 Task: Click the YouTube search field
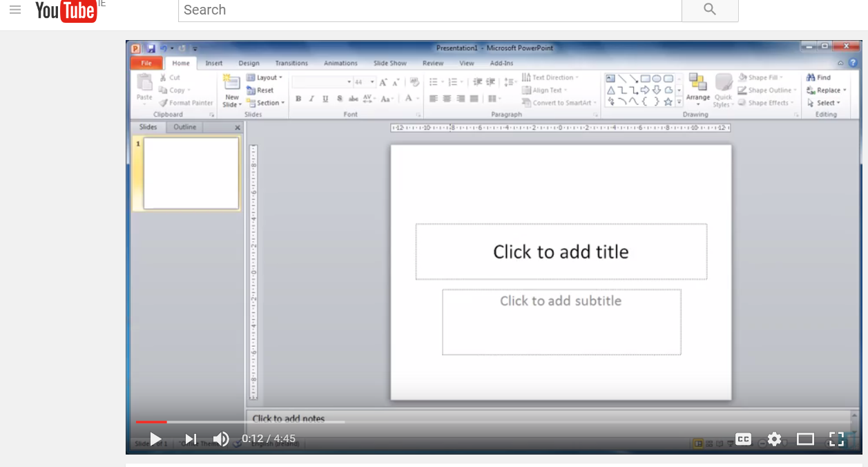coord(430,10)
